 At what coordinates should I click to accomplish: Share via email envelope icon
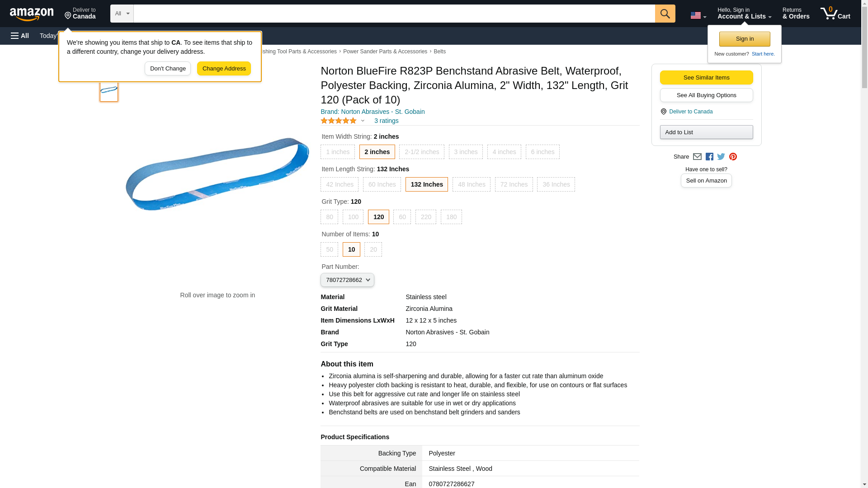coord(697,157)
